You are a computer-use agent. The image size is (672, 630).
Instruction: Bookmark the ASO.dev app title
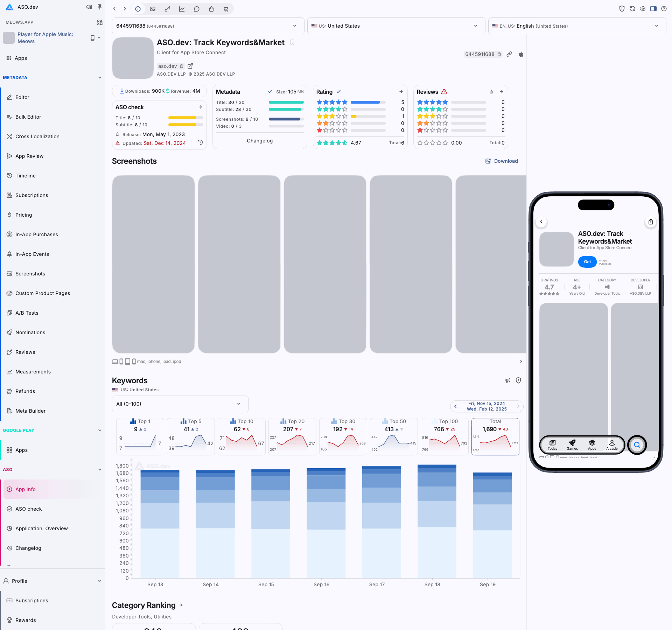[x=292, y=43]
